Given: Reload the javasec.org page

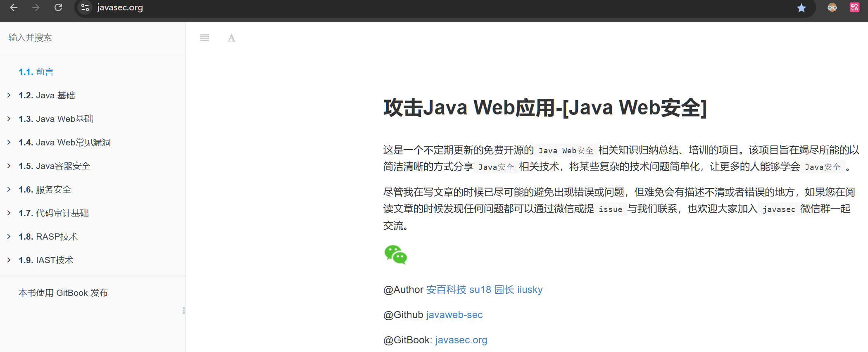Looking at the screenshot, I should point(58,7).
